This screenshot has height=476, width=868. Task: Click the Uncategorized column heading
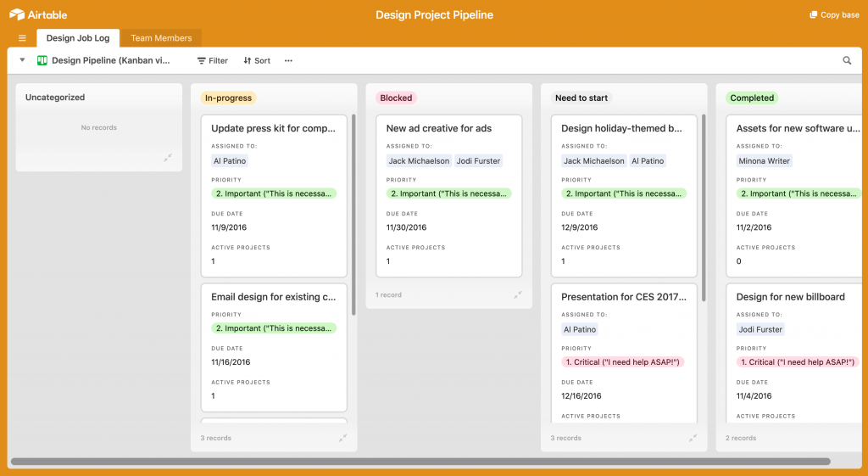[x=55, y=98]
